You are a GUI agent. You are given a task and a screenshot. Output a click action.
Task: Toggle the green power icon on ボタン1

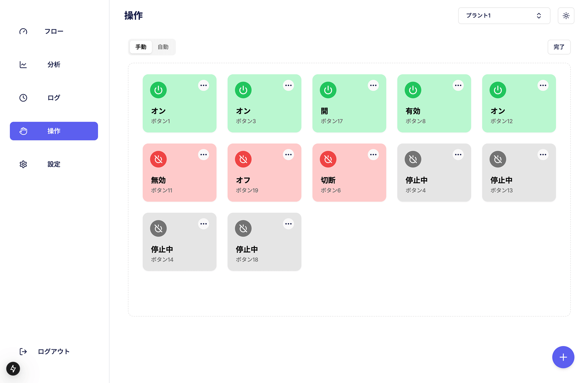[158, 90]
